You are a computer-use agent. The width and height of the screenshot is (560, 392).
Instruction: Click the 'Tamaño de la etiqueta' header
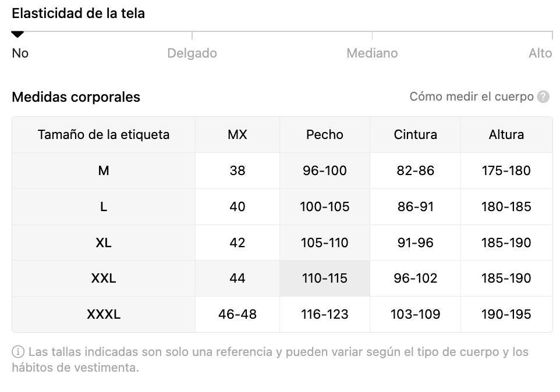point(104,135)
